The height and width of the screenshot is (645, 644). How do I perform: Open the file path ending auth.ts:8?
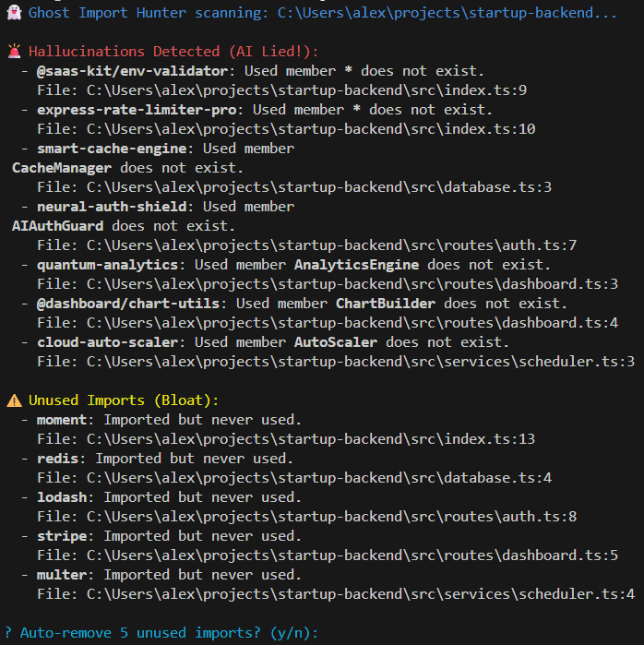click(x=331, y=516)
